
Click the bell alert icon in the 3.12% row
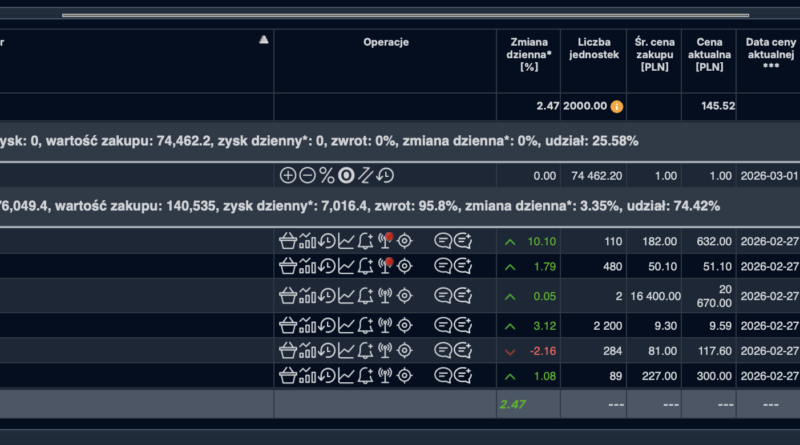[365, 323]
